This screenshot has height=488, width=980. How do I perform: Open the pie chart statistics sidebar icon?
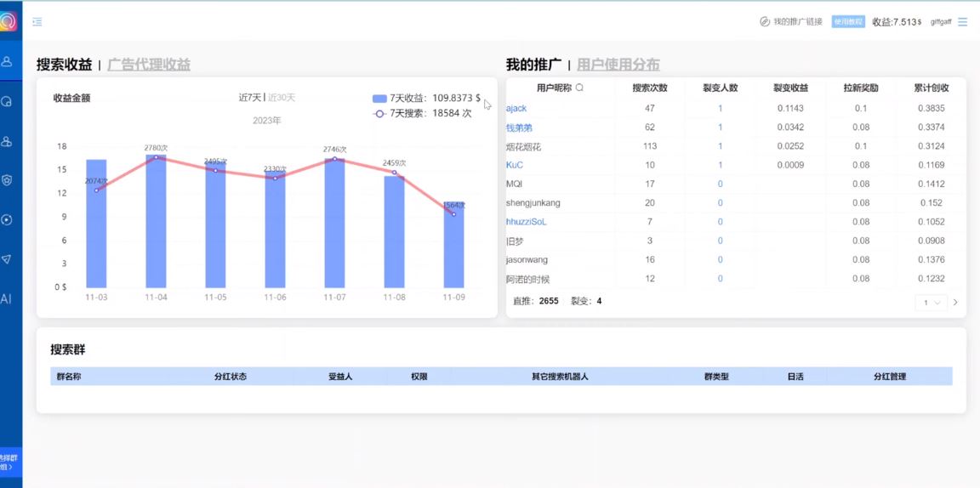7,101
